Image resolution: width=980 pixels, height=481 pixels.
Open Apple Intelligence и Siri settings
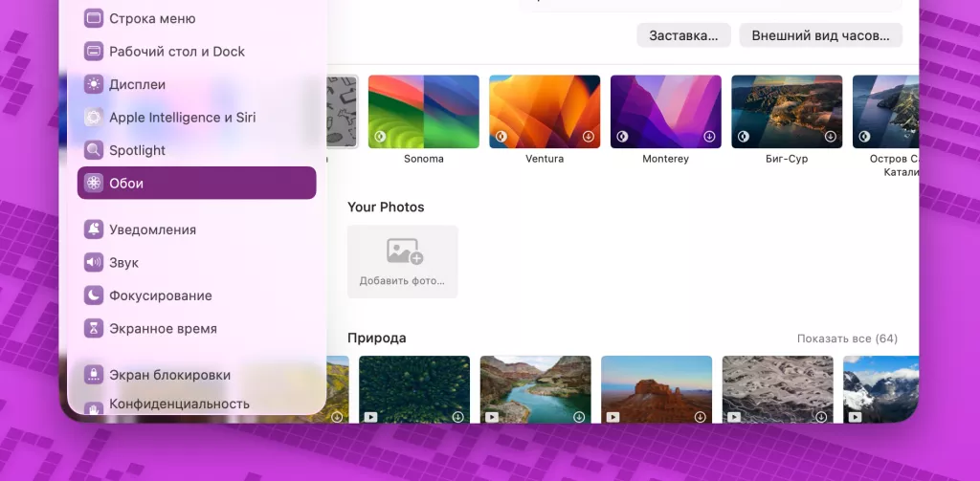coord(197,117)
